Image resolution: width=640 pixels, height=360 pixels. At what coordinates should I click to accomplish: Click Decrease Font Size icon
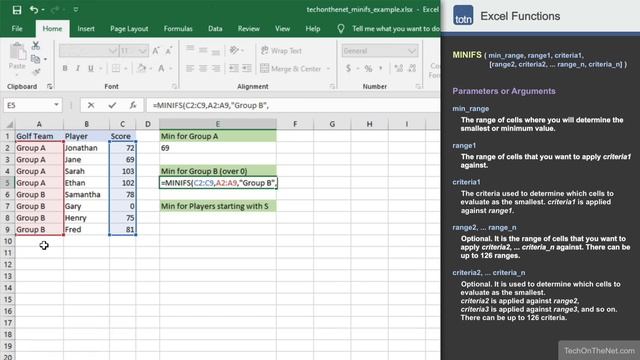(x=169, y=51)
